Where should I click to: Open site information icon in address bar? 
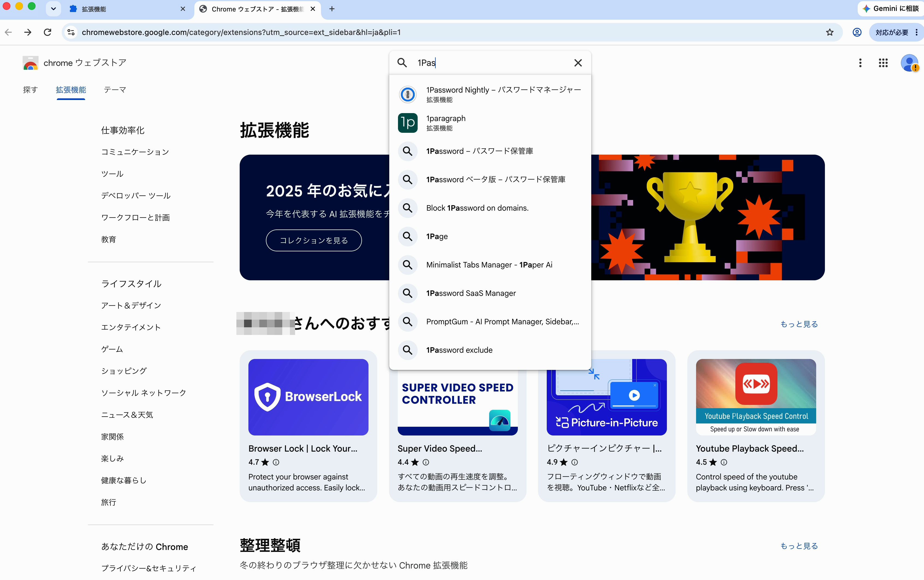71,32
